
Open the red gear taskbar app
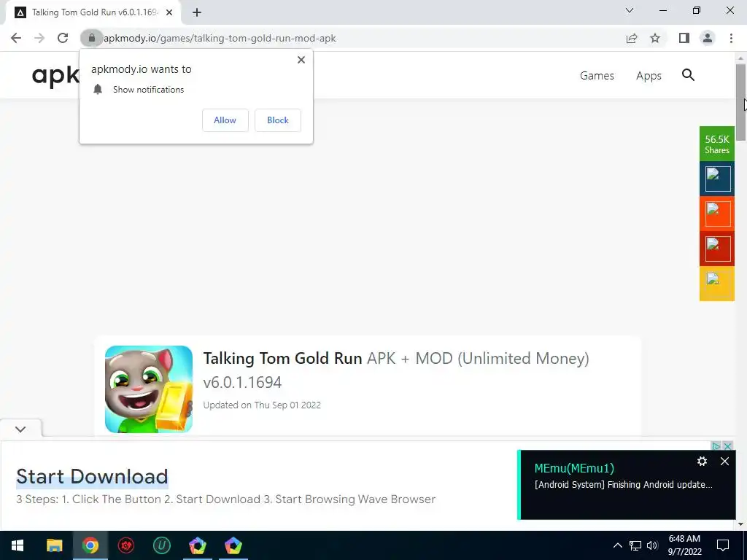(x=125, y=545)
